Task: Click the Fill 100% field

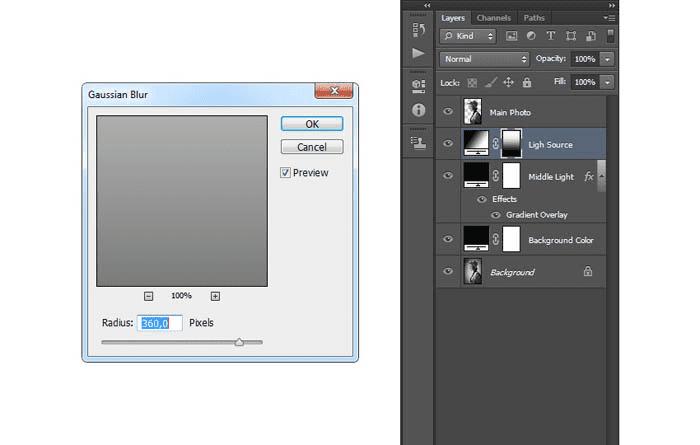Action: (x=585, y=82)
